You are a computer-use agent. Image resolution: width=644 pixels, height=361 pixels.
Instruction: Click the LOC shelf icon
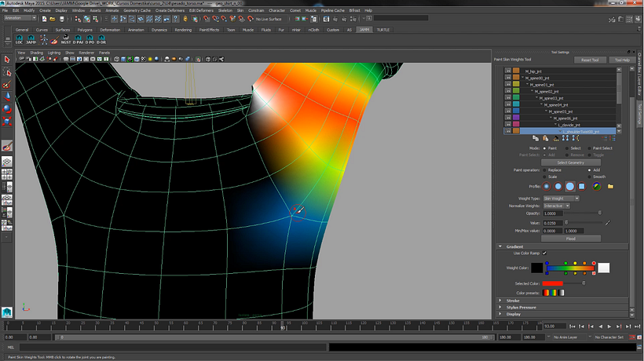pos(20,40)
